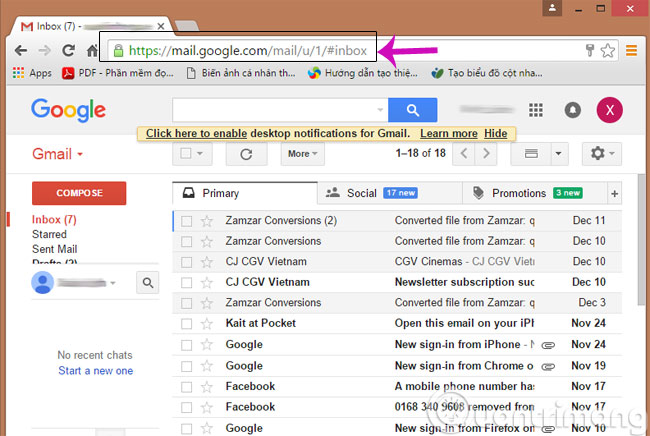The height and width of the screenshot is (436, 650).
Task: Show older messages with next arrow
Action: pos(486,154)
